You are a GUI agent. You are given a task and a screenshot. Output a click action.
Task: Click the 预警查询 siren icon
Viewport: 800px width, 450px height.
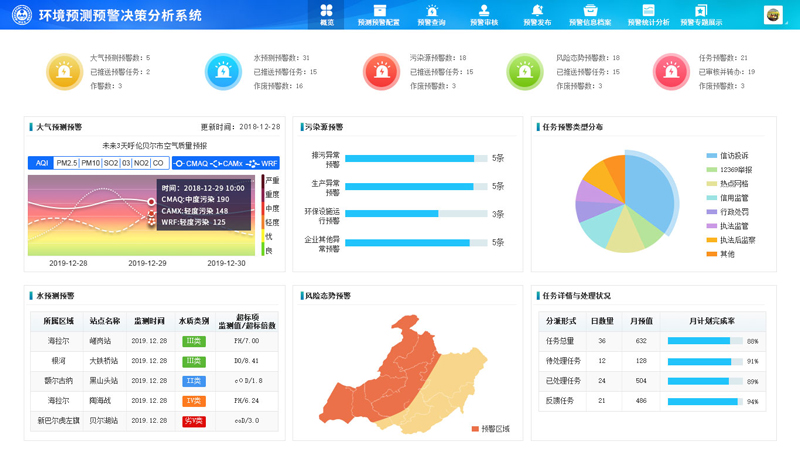coord(432,14)
